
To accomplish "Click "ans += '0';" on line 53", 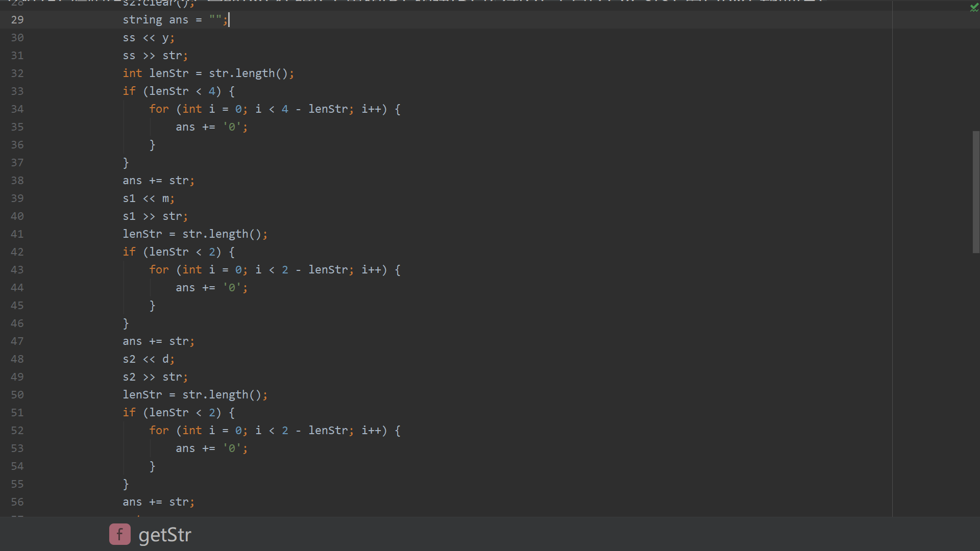I will [212, 448].
